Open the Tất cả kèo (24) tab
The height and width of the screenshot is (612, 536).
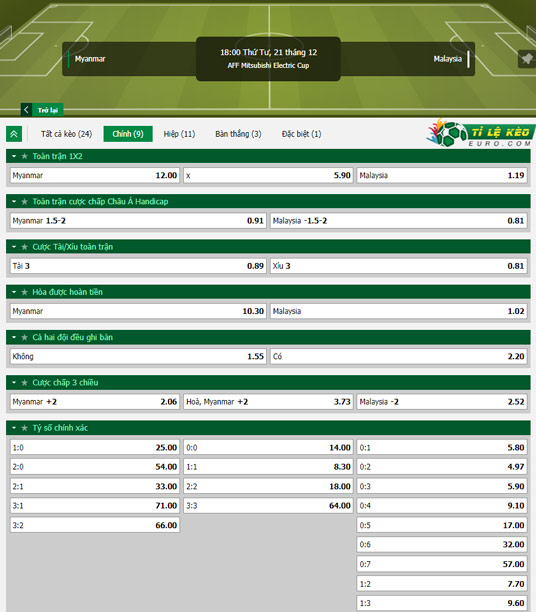(x=66, y=134)
